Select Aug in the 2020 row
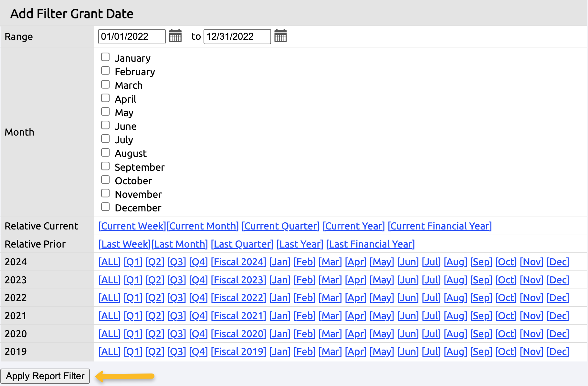The width and height of the screenshot is (588, 386). [456, 334]
